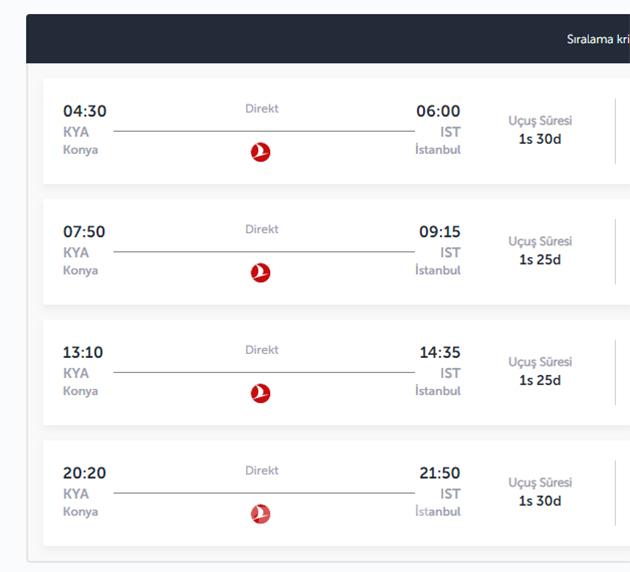Viewport: 630px width, 572px height.
Task: Click the 09:15 arrival time
Action: (439, 232)
